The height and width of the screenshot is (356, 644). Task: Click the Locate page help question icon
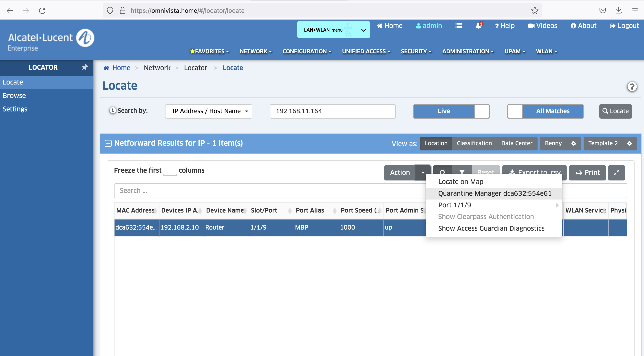(x=632, y=87)
